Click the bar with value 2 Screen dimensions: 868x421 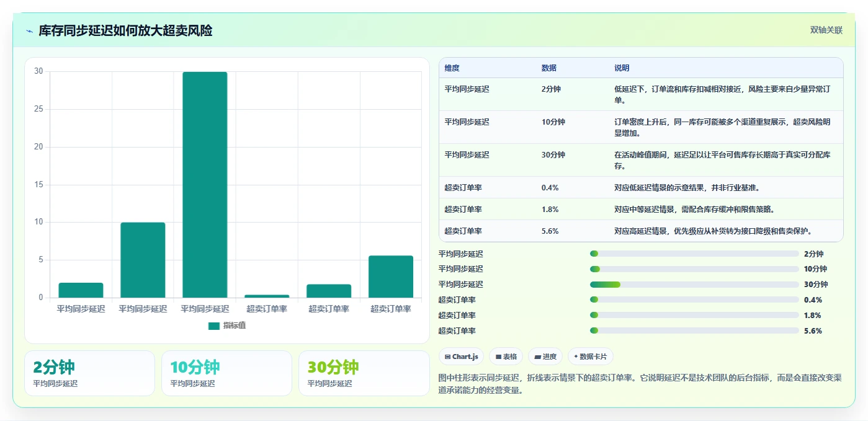click(x=81, y=290)
